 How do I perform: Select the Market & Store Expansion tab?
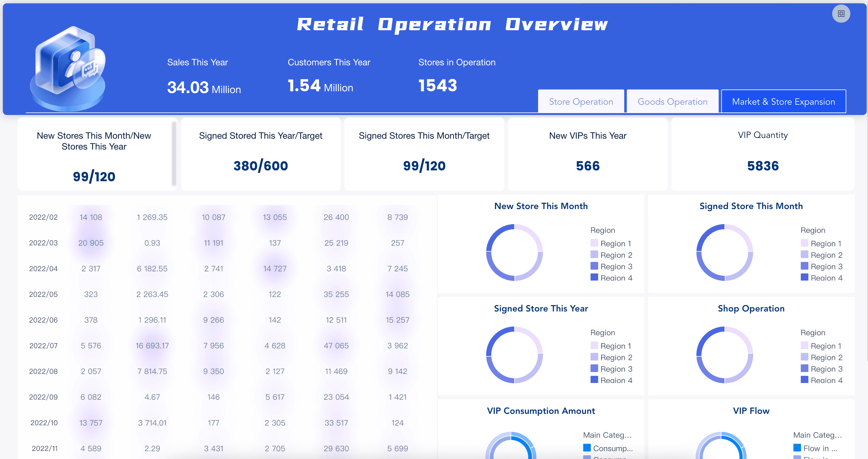(784, 101)
